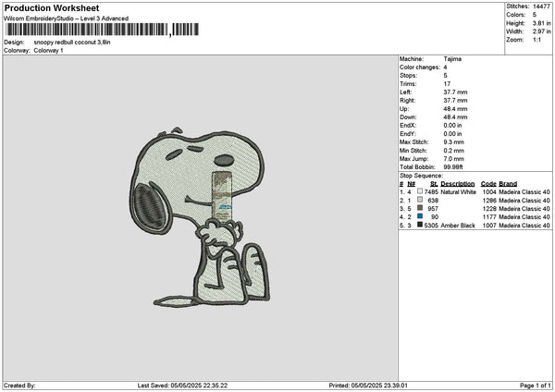555x392 pixels.
Task: Select 'Madeira Classic 40' in the Natural White row
Action: pos(524,192)
